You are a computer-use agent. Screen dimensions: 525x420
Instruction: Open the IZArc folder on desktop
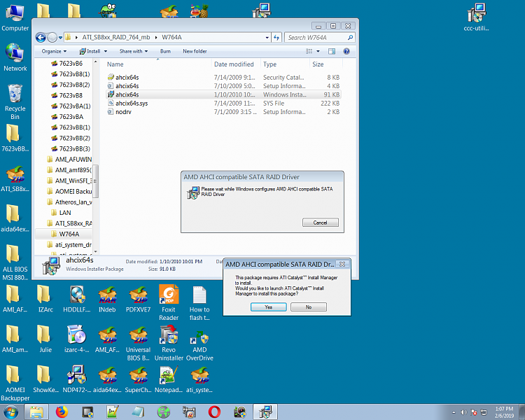[x=45, y=299]
